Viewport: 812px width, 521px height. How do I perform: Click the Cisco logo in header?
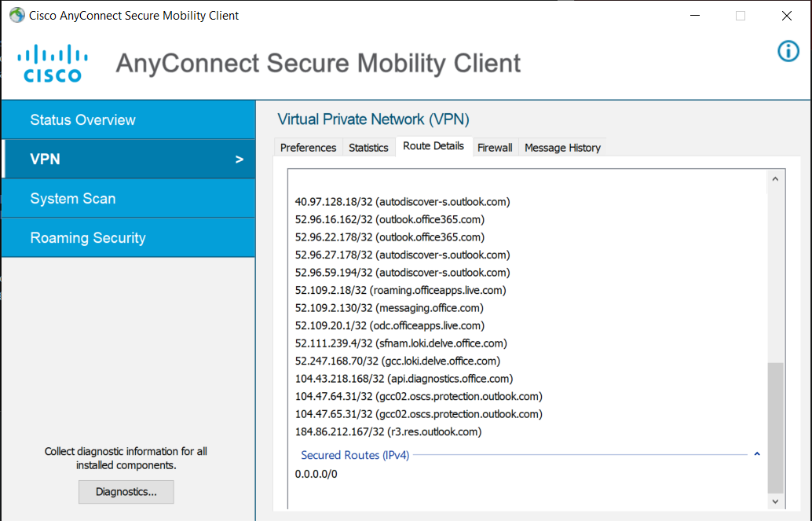click(x=53, y=63)
